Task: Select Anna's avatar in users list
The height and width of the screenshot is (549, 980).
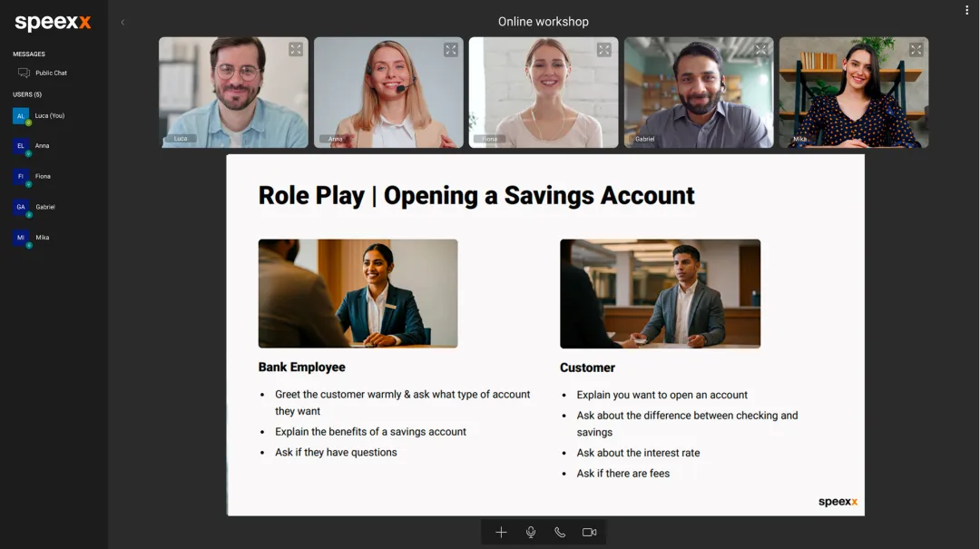Action: coord(21,146)
